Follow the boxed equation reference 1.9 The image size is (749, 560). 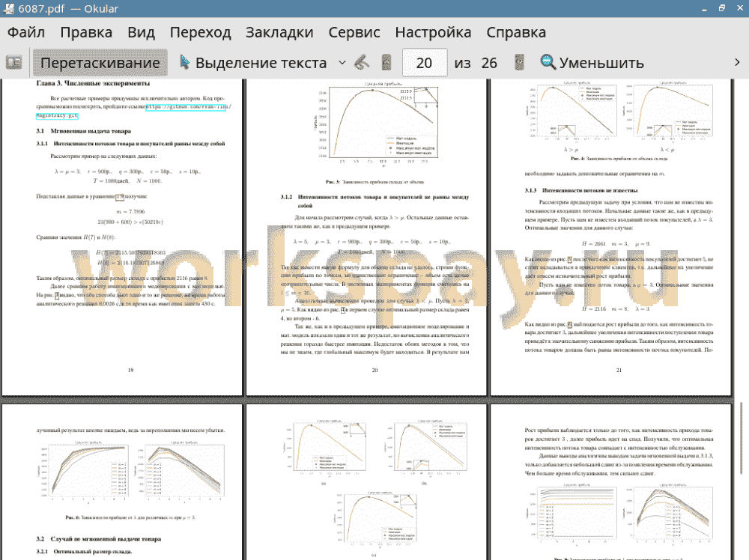[119, 196]
